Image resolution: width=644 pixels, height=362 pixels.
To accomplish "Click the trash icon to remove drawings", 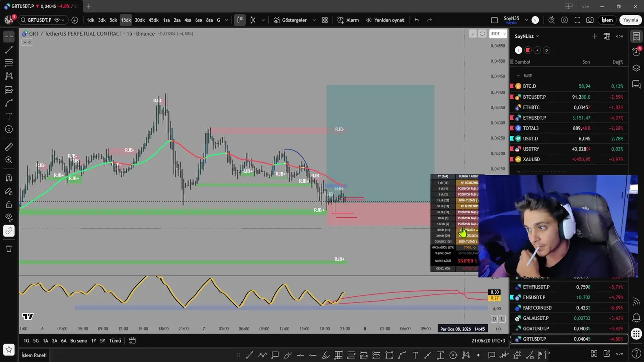I will point(9,248).
